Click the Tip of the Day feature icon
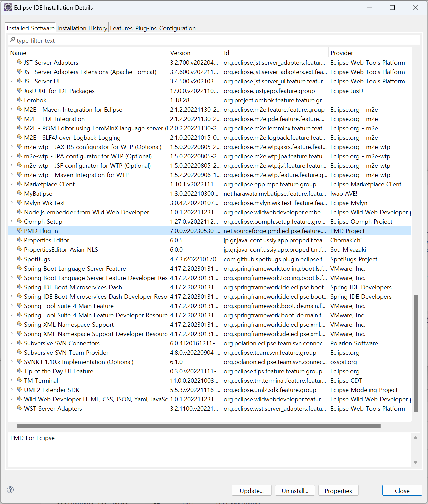 [x=20, y=371]
